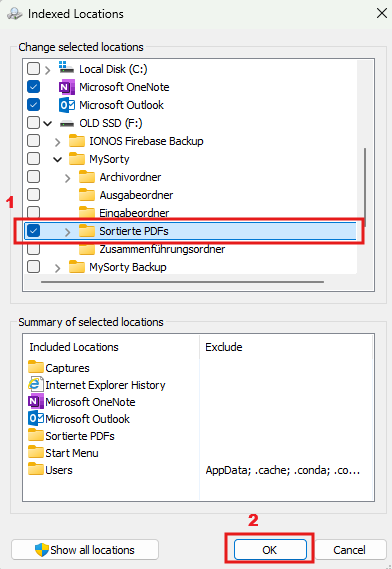
Task: Check the Local Disk (C:) checkbox
Action: click(x=33, y=69)
